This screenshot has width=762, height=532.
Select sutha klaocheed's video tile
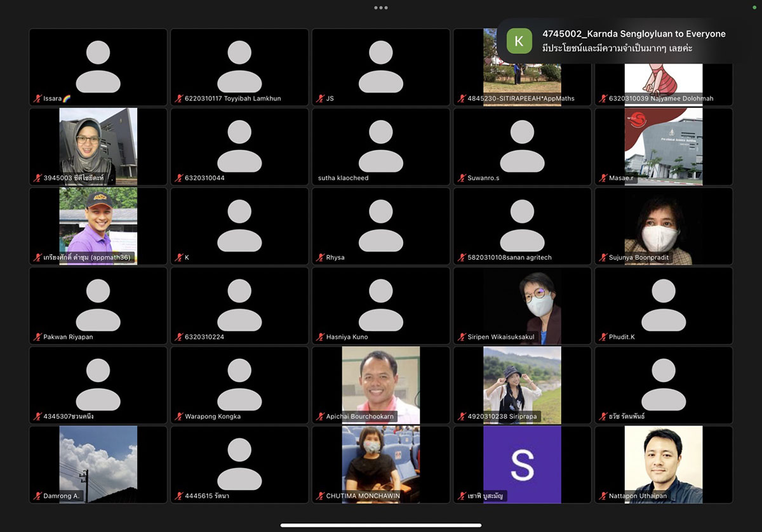click(x=380, y=146)
